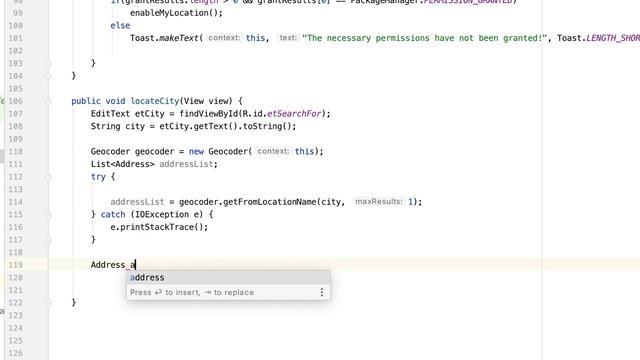Viewport: 640px width, 360px height.
Task: Click the etSearchFor resource id
Action: coord(294,113)
